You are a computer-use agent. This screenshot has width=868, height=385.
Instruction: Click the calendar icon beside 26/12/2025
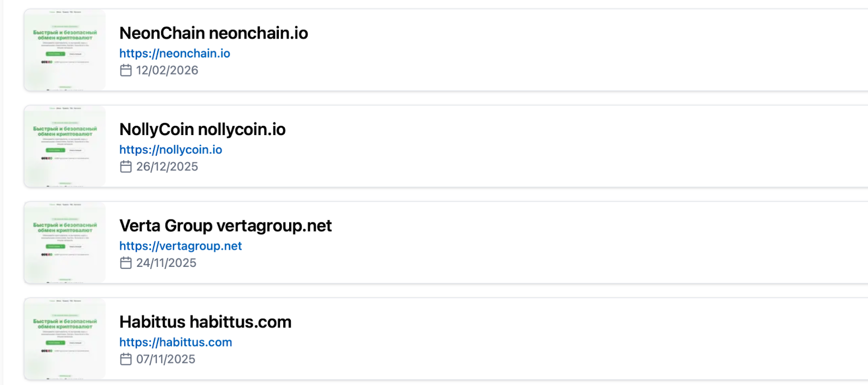126,166
